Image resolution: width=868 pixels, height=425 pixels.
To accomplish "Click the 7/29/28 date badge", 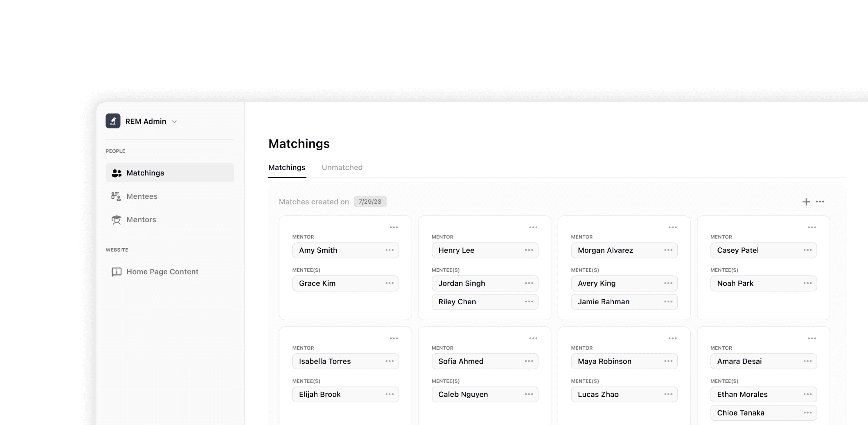I will [x=370, y=201].
